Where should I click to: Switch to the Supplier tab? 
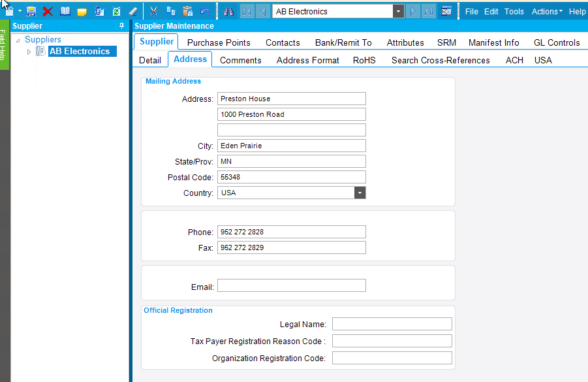(x=157, y=42)
